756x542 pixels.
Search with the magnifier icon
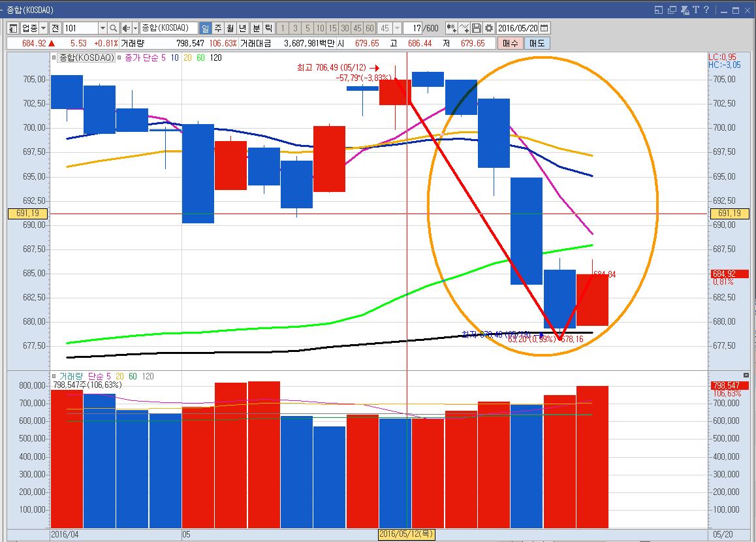(114, 28)
